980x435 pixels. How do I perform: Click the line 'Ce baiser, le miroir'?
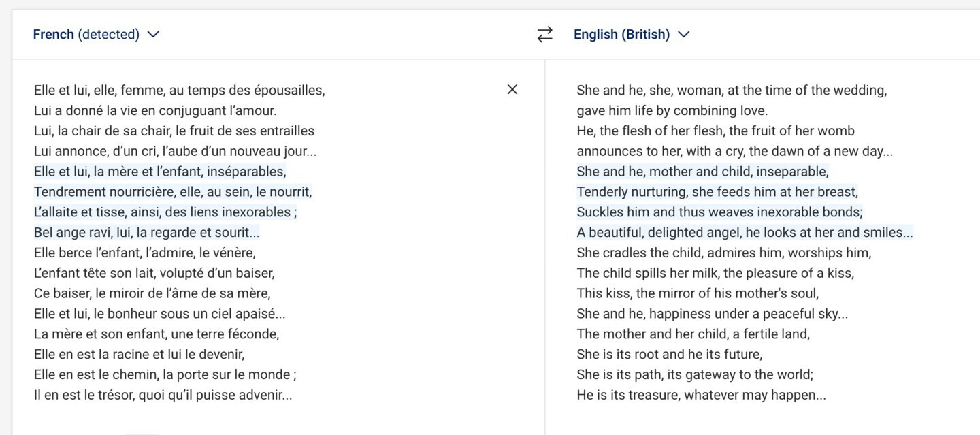coord(152,293)
